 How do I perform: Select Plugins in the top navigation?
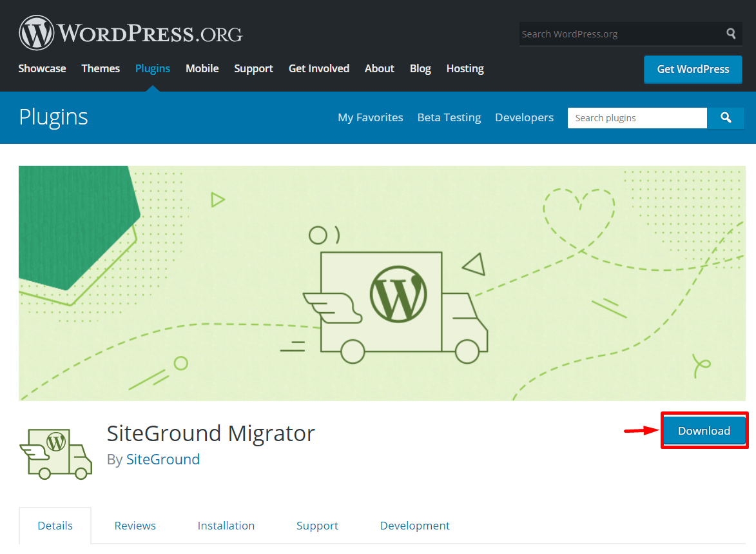coord(152,68)
